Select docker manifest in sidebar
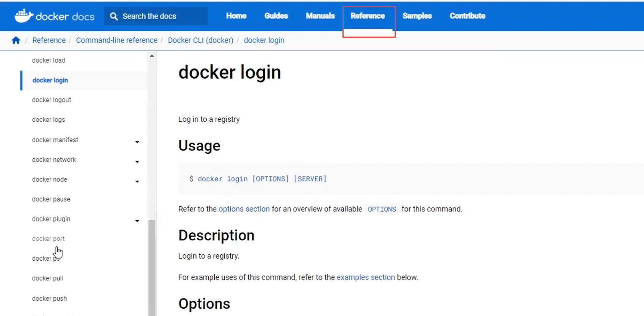 [55, 140]
